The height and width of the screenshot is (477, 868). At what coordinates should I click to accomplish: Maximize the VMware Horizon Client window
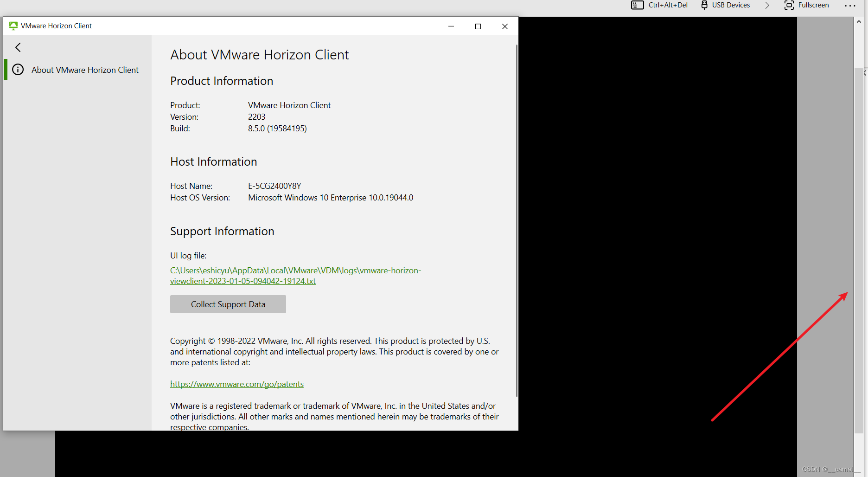tap(478, 26)
